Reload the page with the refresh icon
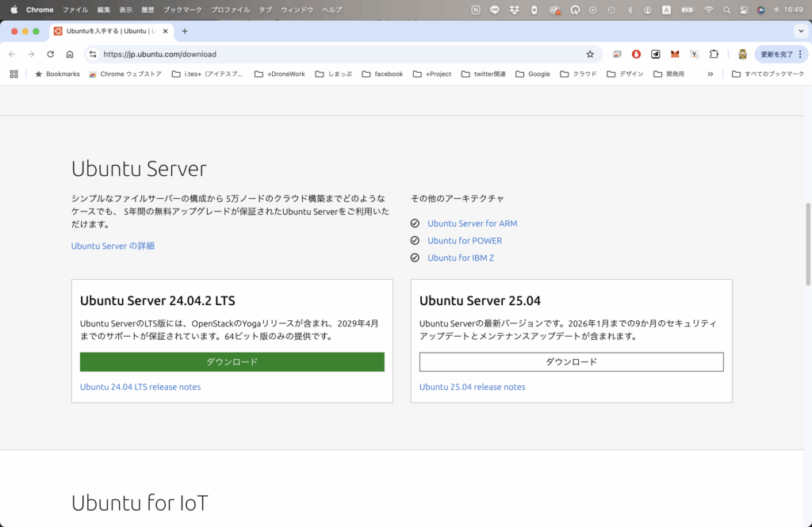The width and height of the screenshot is (812, 527). coord(50,54)
